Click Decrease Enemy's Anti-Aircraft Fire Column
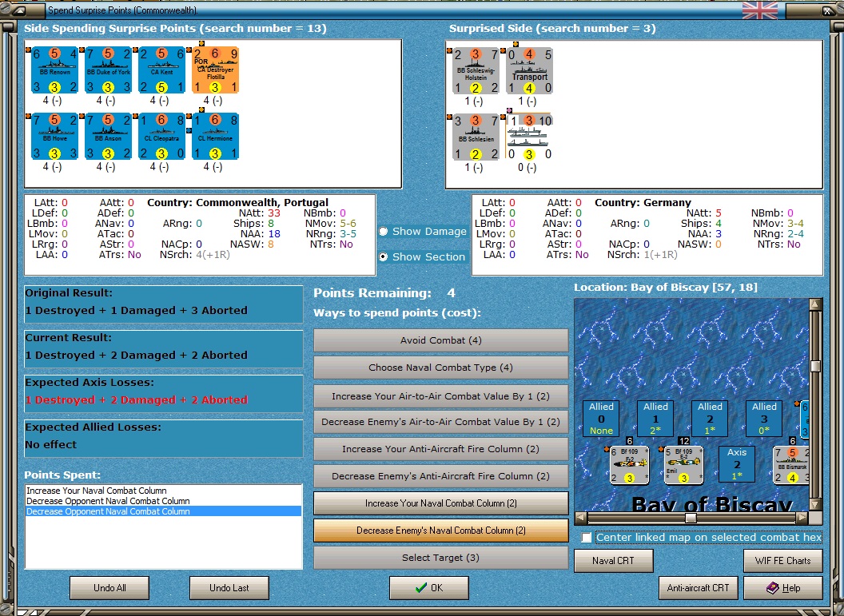Viewport: 844px width, 616px height. (x=441, y=476)
